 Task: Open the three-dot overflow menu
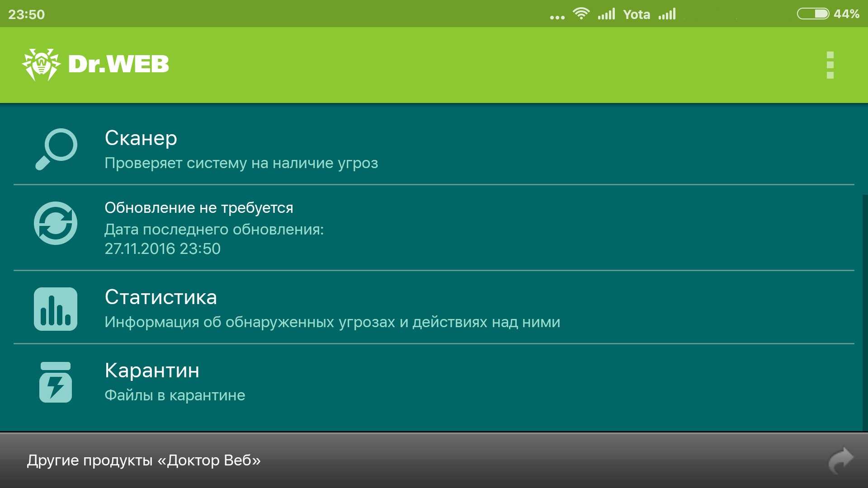pos(830,65)
